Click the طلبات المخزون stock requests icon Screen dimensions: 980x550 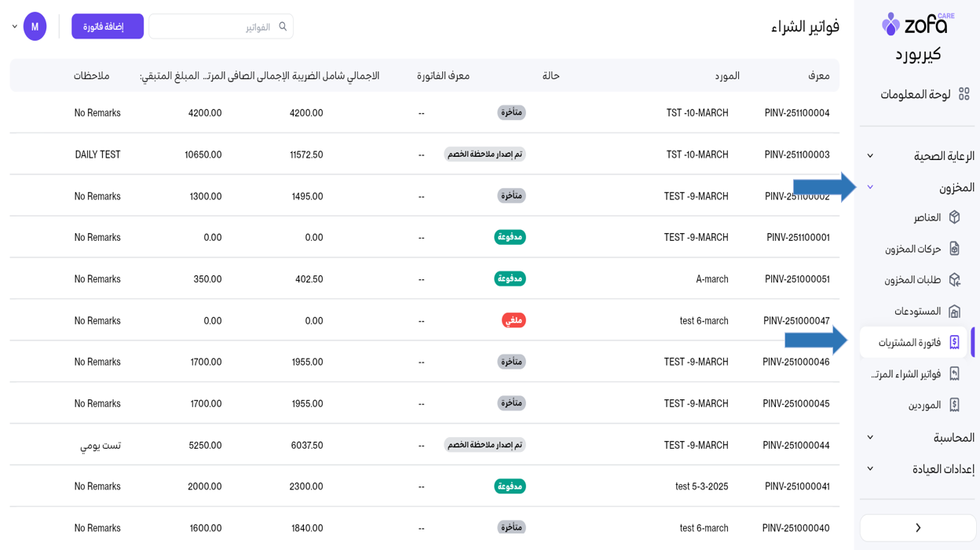point(954,280)
